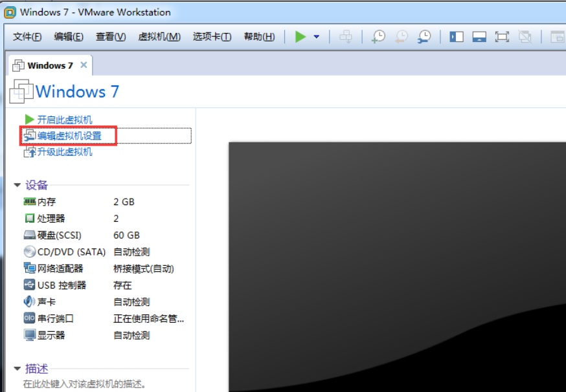Click the 声卡 sound card icon
566x392 pixels.
[30, 301]
